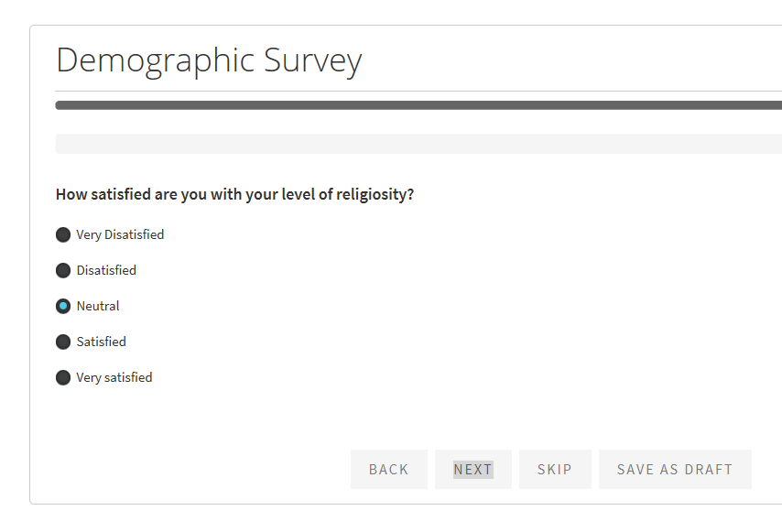The width and height of the screenshot is (782, 532).
Task: Click the selected Neutral radio button circle
Action: 63,306
